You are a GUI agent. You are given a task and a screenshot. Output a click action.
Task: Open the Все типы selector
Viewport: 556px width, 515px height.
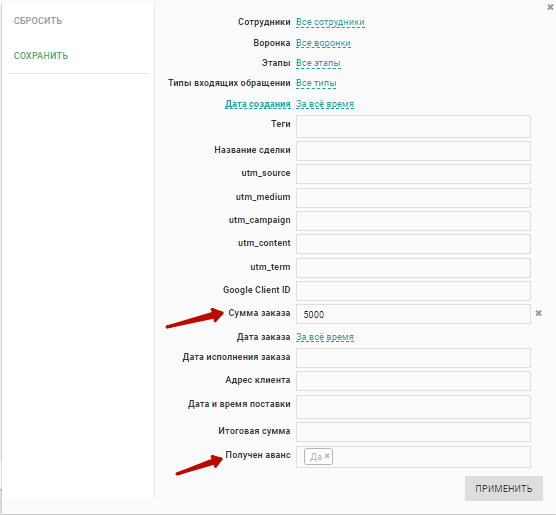316,83
